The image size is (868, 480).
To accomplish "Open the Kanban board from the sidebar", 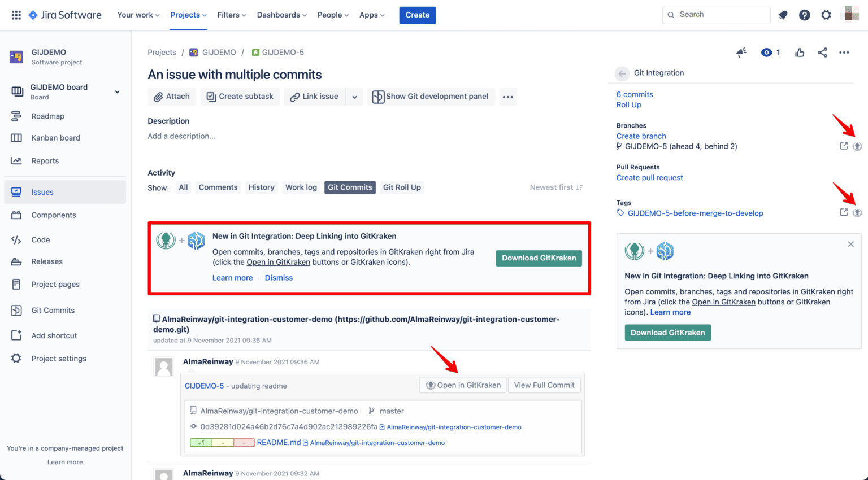I will (x=55, y=138).
